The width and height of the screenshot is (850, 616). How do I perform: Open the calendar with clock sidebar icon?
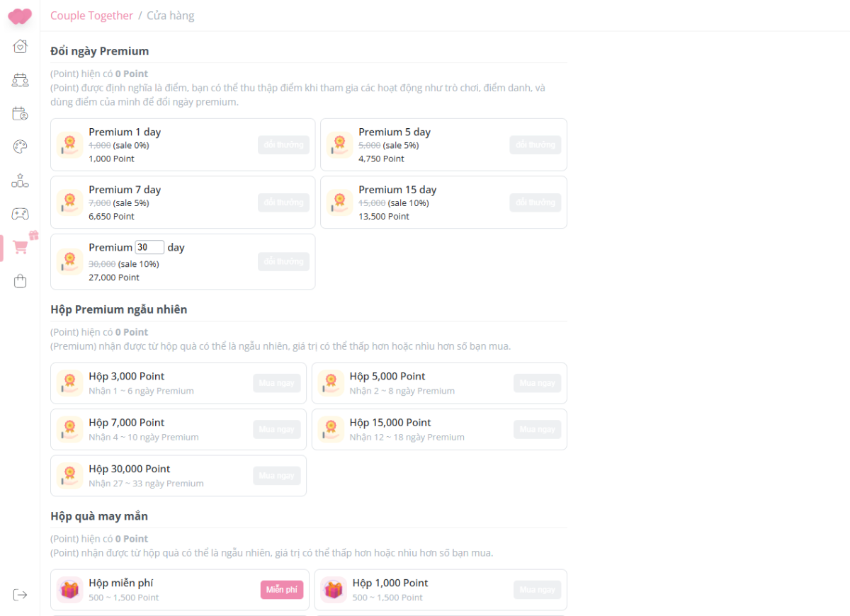click(20, 113)
